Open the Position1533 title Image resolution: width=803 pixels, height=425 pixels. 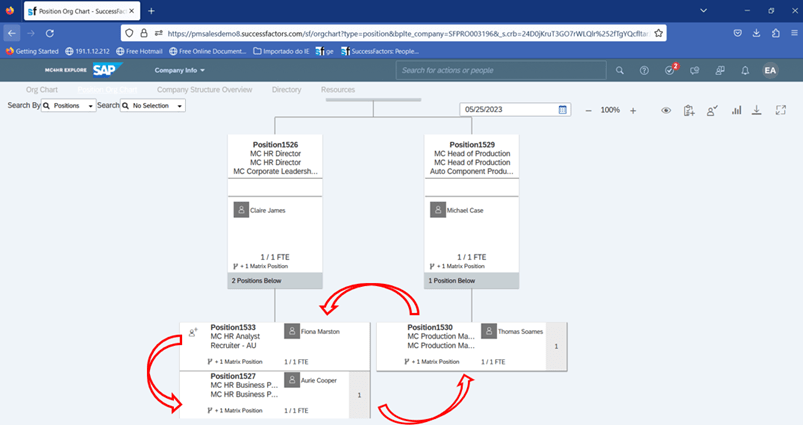click(x=233, y=327)
